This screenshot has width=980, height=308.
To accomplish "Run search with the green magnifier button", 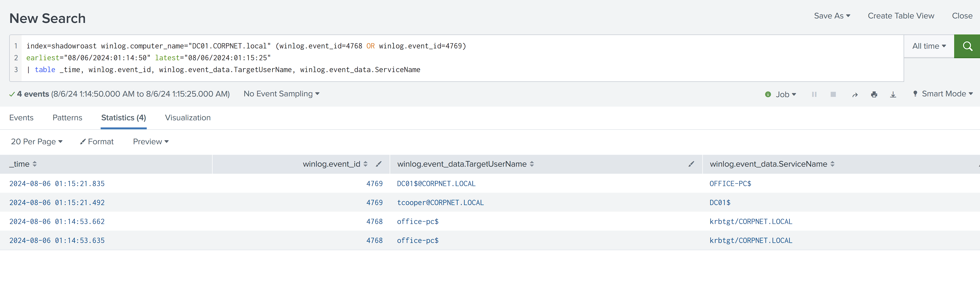I will 967,46.
